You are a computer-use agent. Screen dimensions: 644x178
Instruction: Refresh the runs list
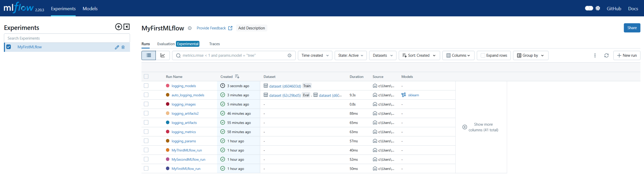pos(606,55)
